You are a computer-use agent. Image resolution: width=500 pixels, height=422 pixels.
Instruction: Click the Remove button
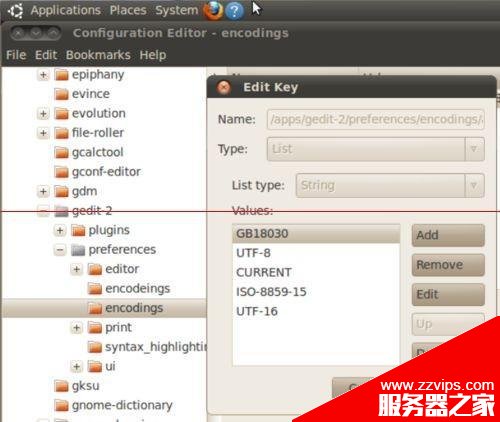tap(448, 265)
